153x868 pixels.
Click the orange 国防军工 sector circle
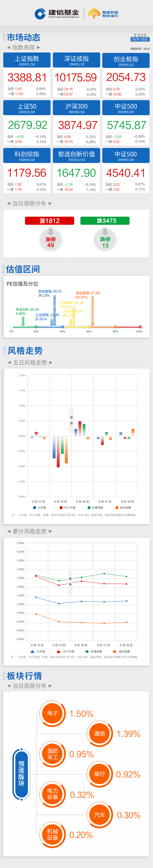pos(52,754)
